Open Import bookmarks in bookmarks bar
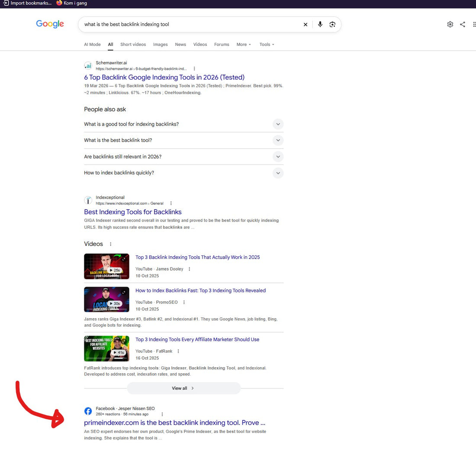 point(27,3)
